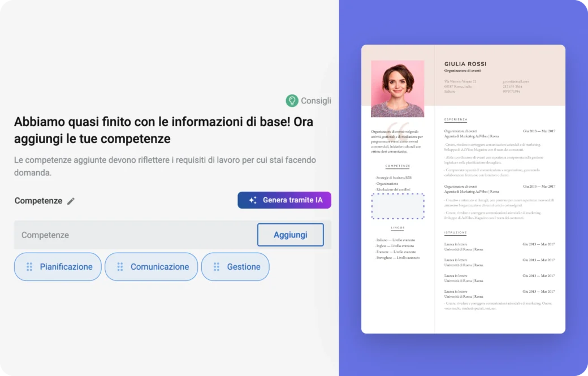Click the sparkle icon in the IA button

(x=253, y=200)
